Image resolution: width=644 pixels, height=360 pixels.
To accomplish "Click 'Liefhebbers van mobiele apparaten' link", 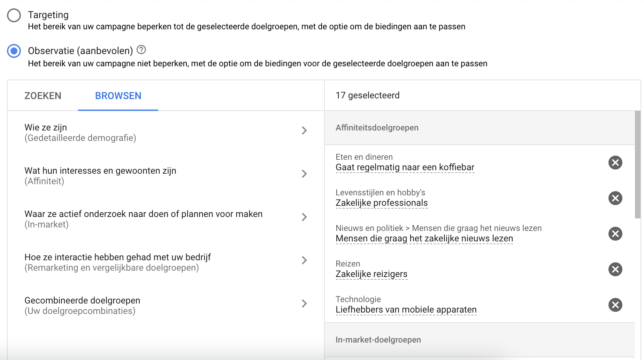I will tap(406, 310).
